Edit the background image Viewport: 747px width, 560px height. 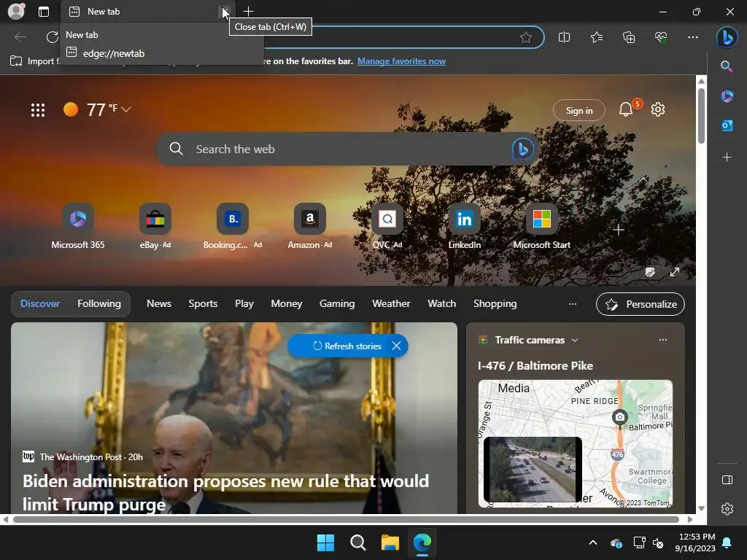650,273
